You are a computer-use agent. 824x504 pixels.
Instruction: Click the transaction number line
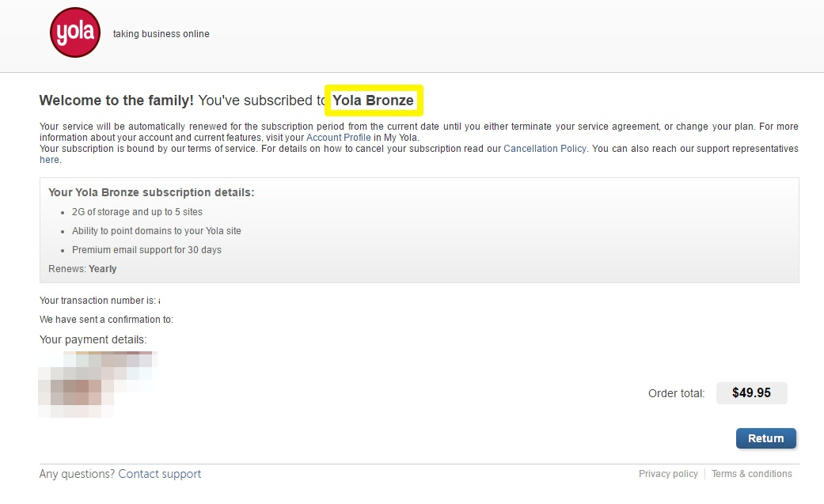point(100,301)
